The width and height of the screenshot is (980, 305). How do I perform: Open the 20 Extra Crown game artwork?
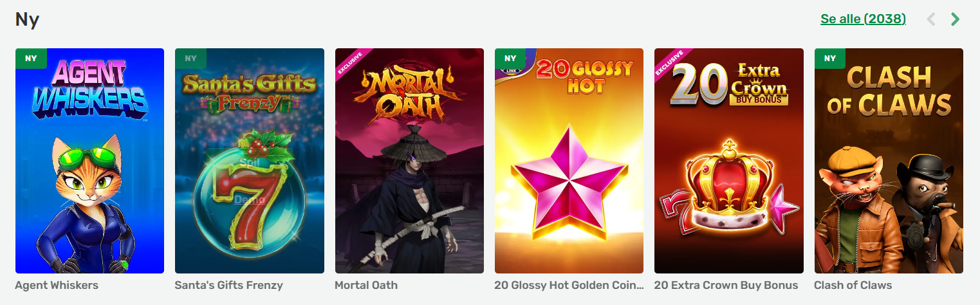click(728, 161)
